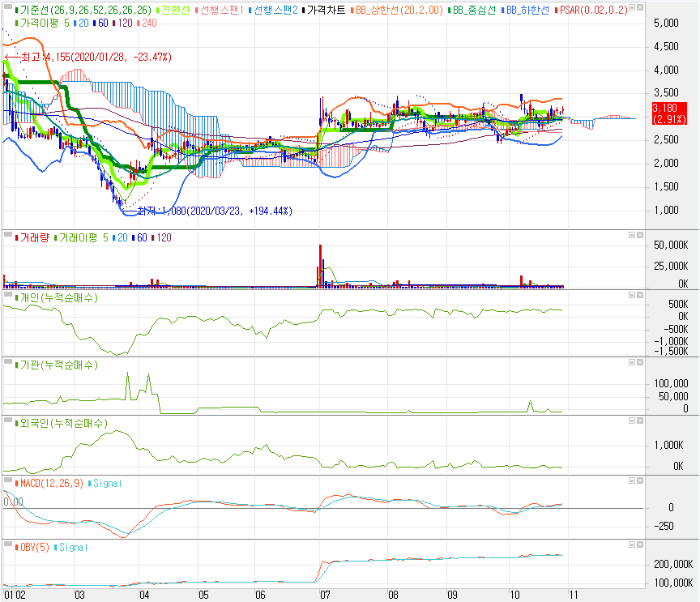
Task: Close the 외국인(누적순매수) pane
Action: point(640,421)
